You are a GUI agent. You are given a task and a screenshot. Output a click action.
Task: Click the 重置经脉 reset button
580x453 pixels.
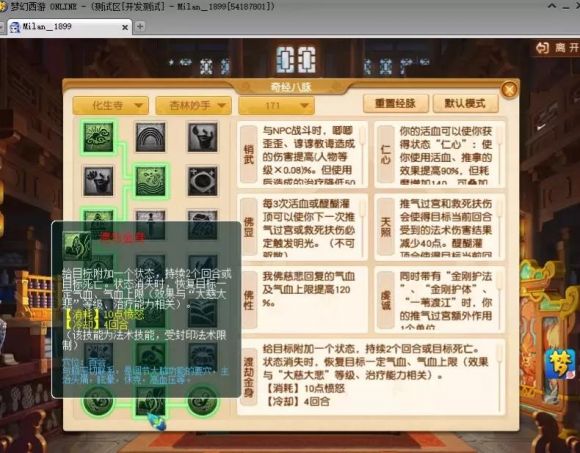coord(396,104)
